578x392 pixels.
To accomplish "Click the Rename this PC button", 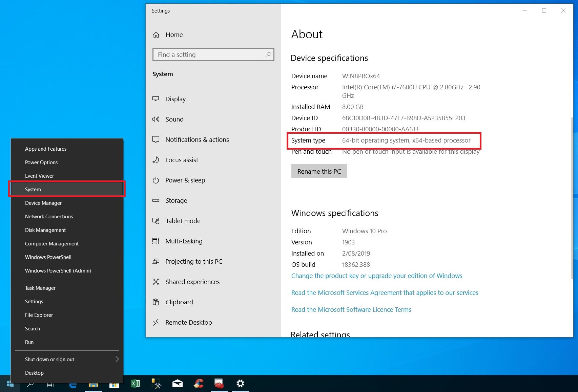I will 319,171.
